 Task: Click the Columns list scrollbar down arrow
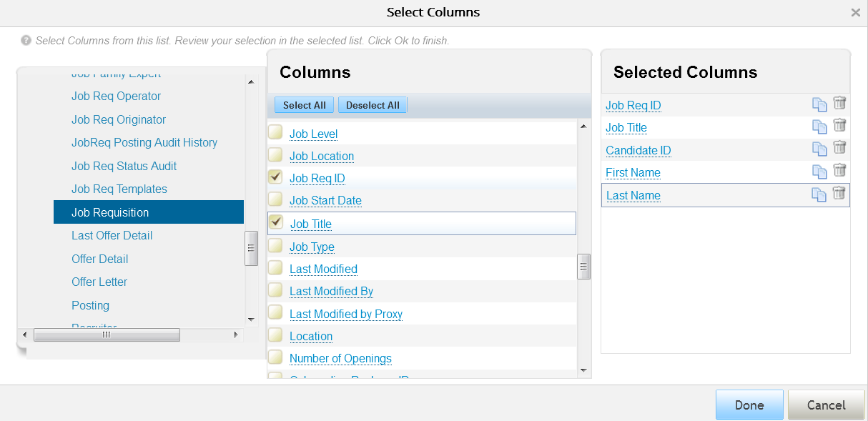pyautogui.click(x=583, y=371)
